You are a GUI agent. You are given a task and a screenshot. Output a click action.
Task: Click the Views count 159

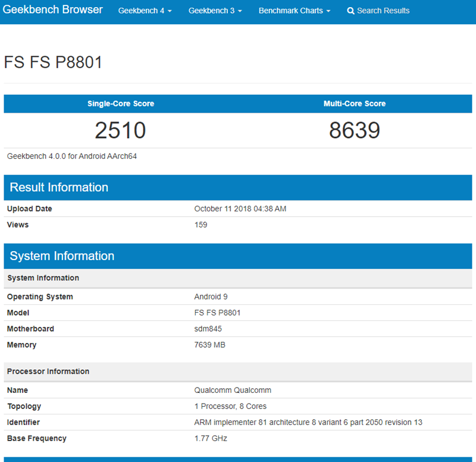coord(201,225)
